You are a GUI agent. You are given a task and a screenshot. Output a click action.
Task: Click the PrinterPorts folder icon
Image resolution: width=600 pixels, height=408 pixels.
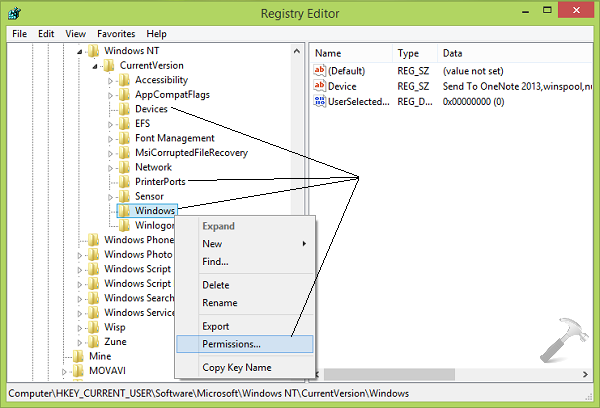coord(125,181)
